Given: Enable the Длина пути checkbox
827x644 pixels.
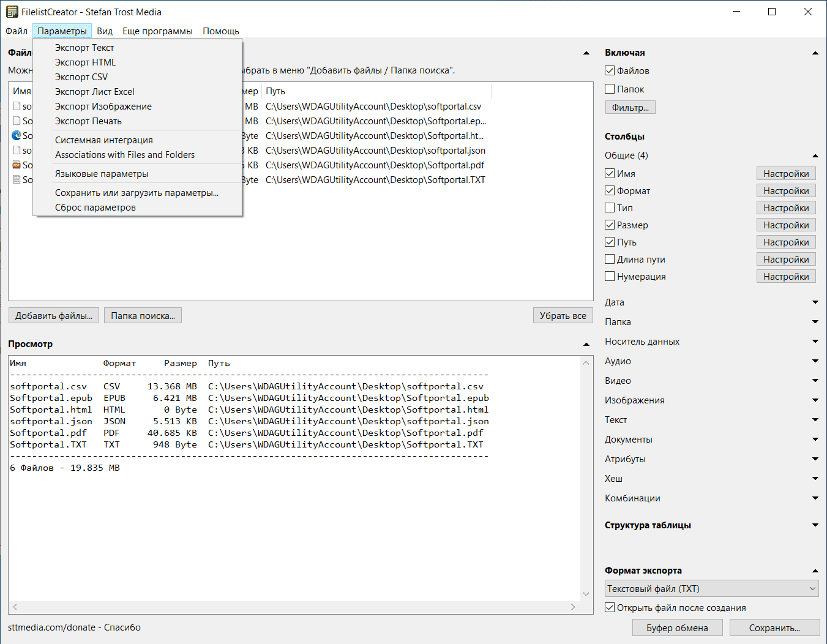Looking at the screenshot, I should pyautogui.click(x=610, y=259).
